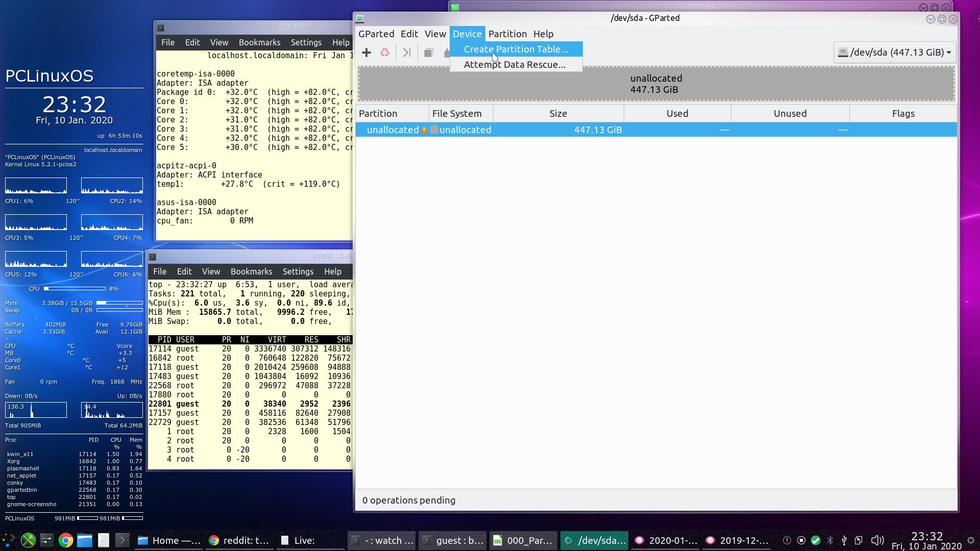
Task: Click the guest bash Konsole window terminal icon
Action: [153, 257]
